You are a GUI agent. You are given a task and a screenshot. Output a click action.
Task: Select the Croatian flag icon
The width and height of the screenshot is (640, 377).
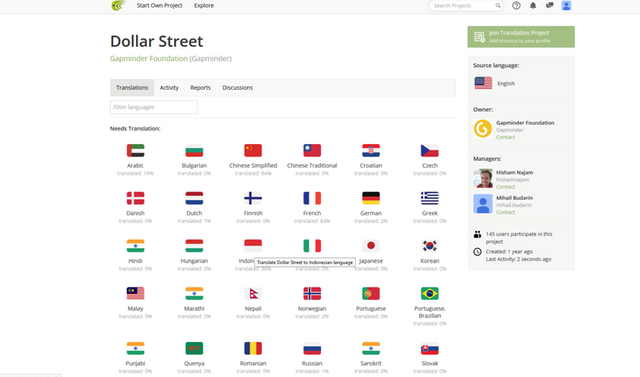pos(371,151)
